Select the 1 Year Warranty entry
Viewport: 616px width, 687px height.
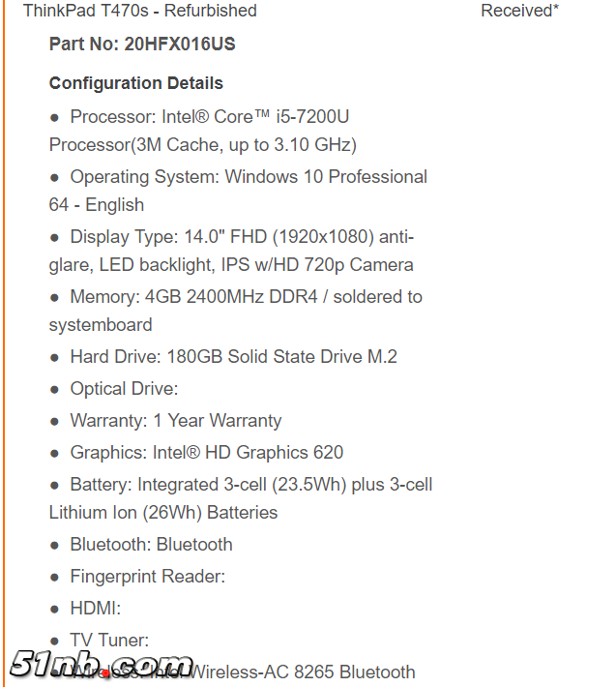point(175,420)
